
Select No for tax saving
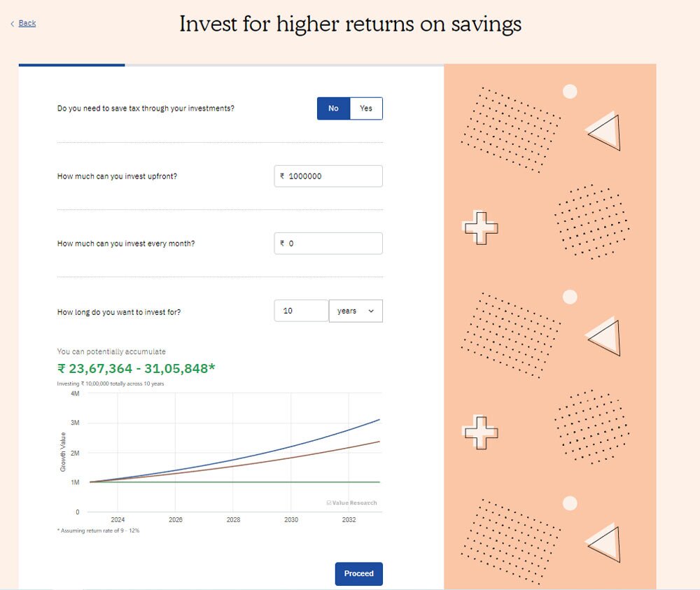333,108
